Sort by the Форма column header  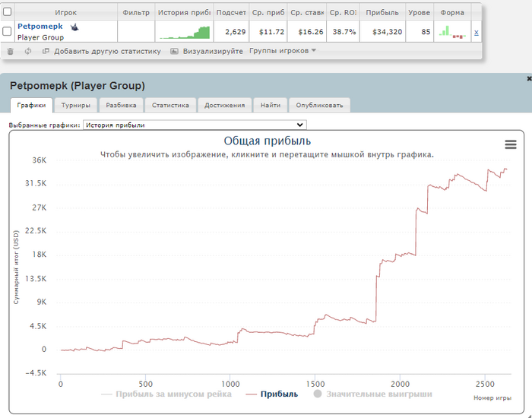coord(452,13)
